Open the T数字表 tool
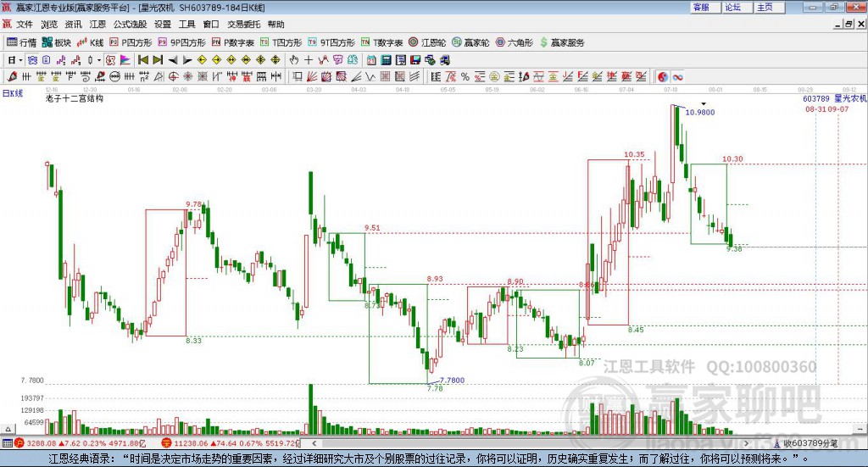The image size is (868, 467). (382, 42)
